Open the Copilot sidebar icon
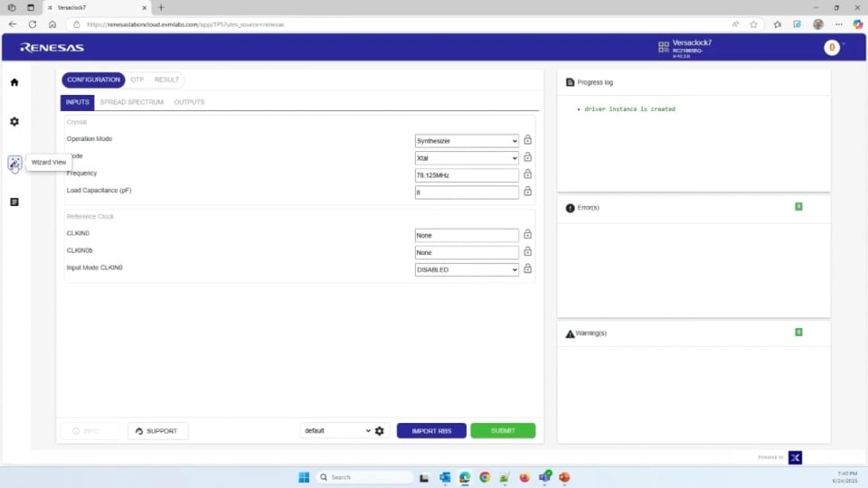The width and height of the screenshot is (868, 488). click(857, 24)
